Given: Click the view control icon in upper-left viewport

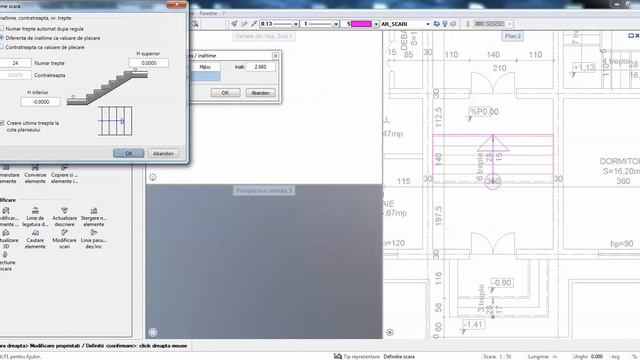Looking at the screenshot, I should pos(153,177).
